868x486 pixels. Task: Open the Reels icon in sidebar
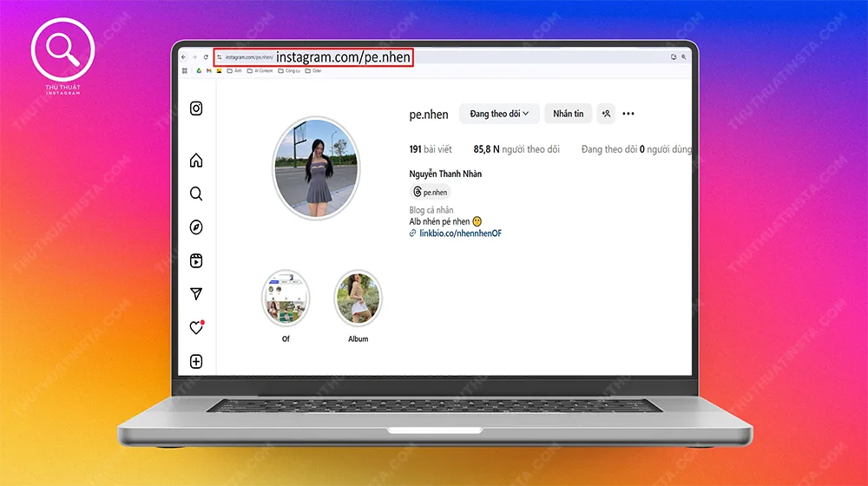196,260
